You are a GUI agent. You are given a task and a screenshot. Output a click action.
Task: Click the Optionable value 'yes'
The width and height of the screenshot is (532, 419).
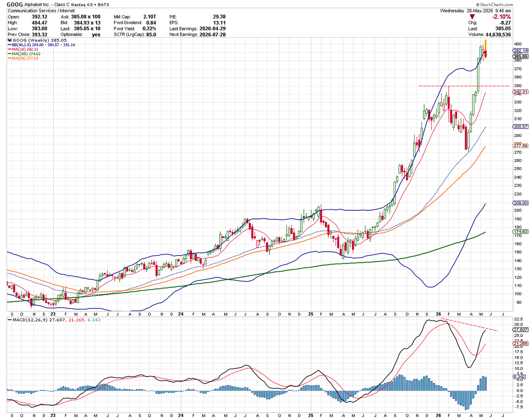pyautogui.click(x=96, y=35)
